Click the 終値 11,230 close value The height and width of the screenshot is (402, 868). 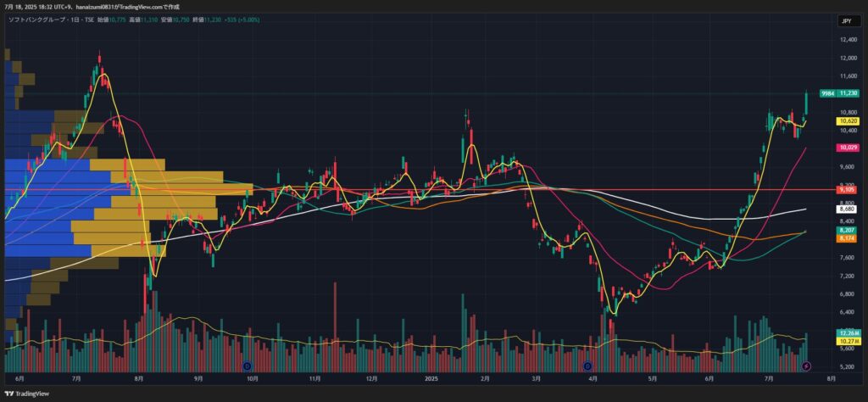click(207, 20)
